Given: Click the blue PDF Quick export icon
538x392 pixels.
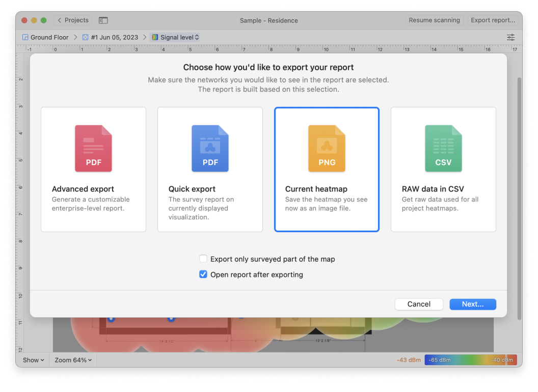Looking at the screenshot, I should click(x=210, y=149).
